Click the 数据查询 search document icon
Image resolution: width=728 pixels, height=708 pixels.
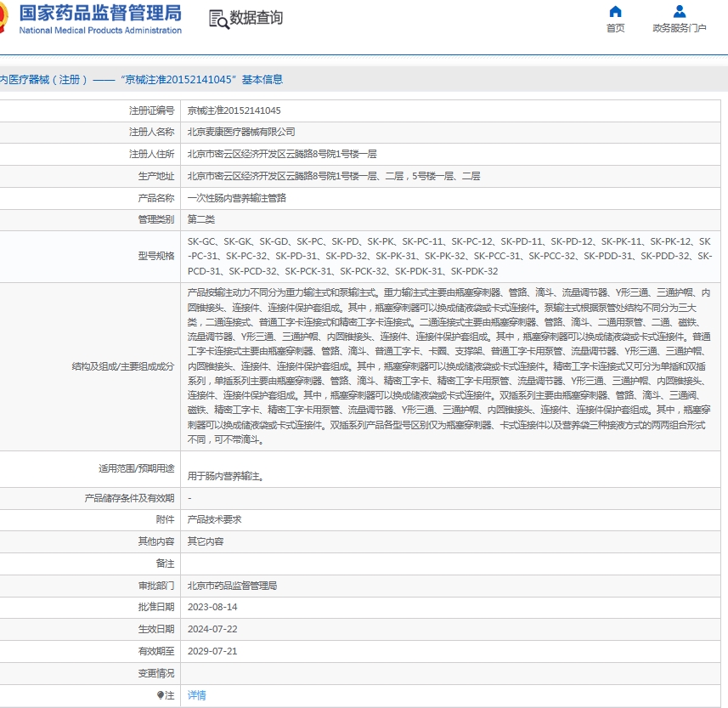tap(218, 19)
